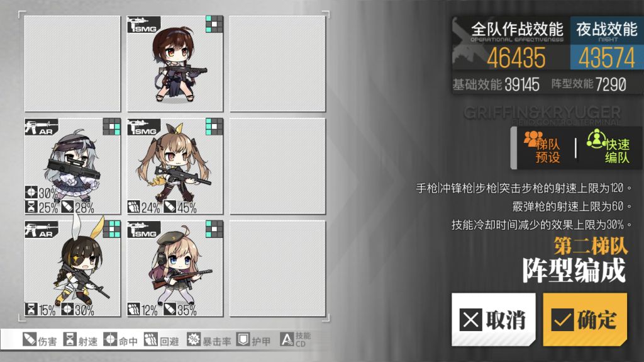The image size is (644, 362).
Task: Click the empty top-left formation slot
Action: pyautogui.click(x=72, y=64)
